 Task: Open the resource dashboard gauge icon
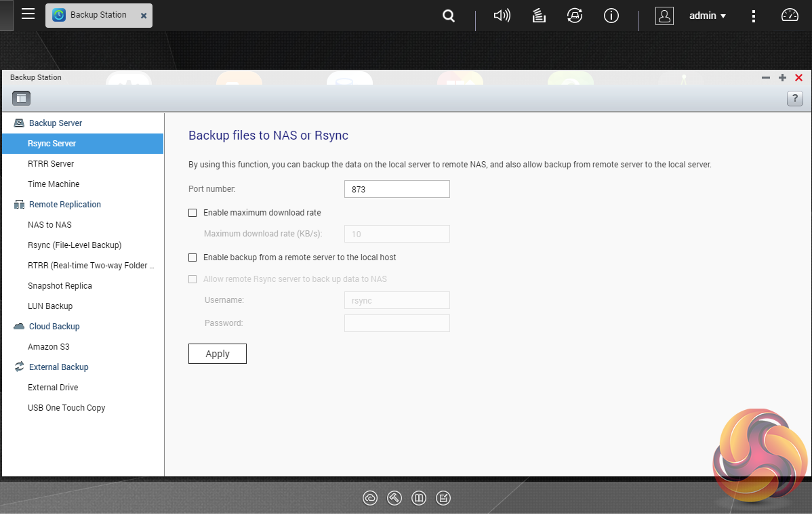click(790, 16)
